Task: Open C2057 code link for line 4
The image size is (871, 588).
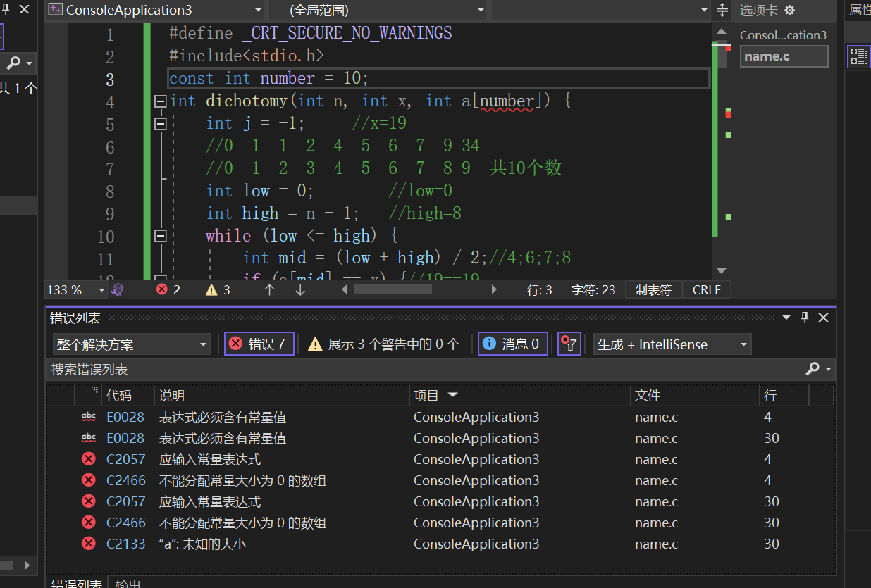Action: point(126,459)
